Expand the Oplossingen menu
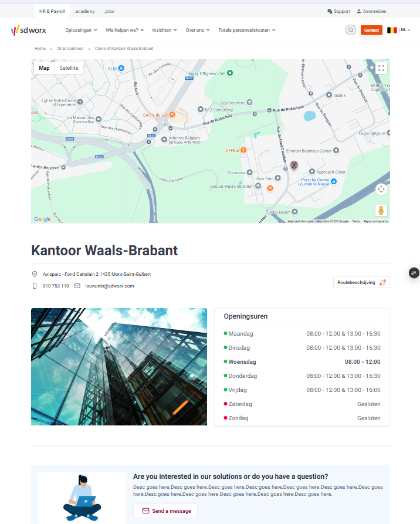 (x=81, y=30)
